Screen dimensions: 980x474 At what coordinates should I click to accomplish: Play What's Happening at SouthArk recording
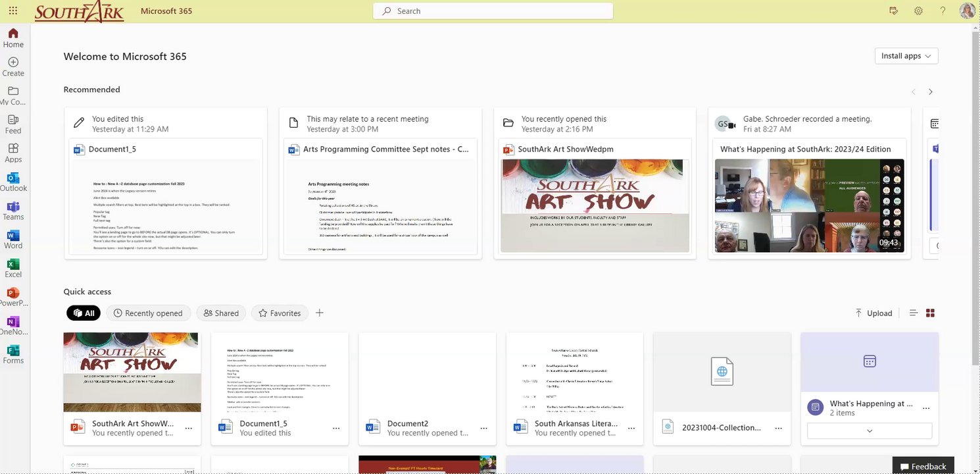click(x=810, y=205)
